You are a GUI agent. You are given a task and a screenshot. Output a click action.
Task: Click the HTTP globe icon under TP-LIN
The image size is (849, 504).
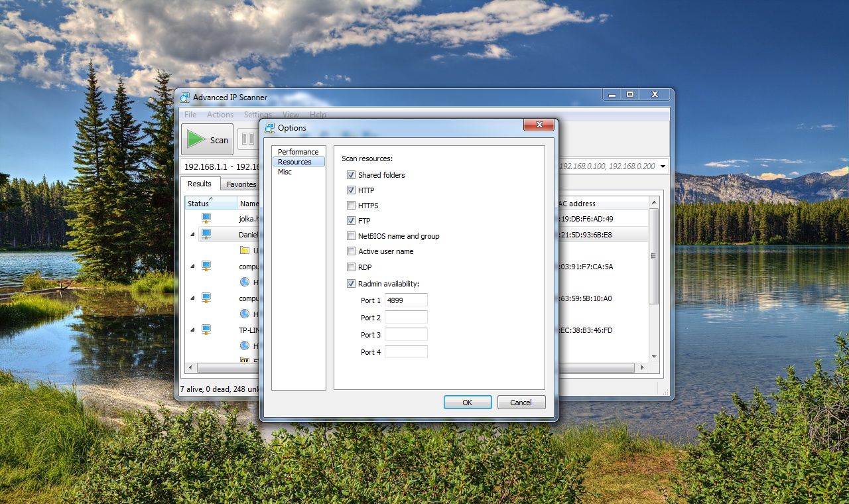pos(245,346)
